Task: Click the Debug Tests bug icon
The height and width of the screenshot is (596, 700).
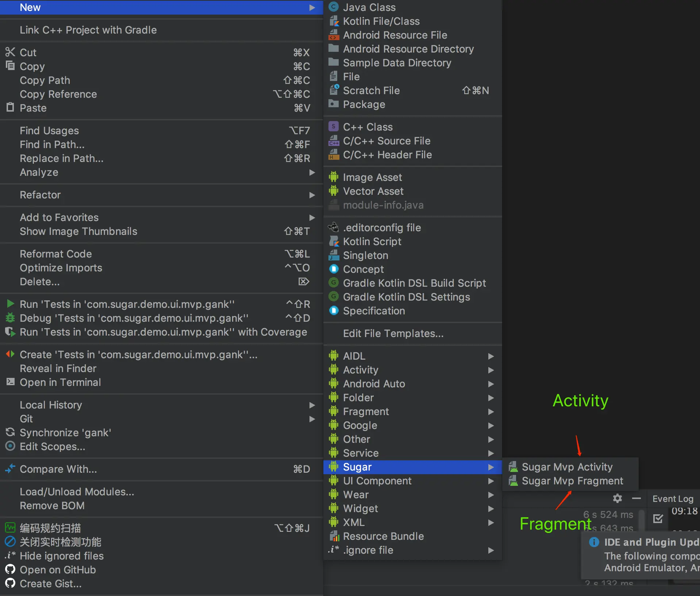Action: click(10, 318)
